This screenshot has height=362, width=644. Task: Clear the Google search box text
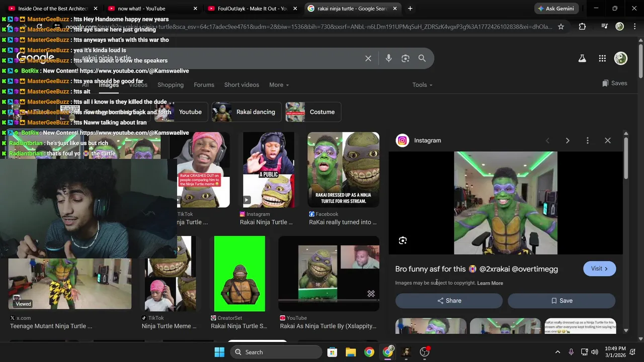tap(368, 58)
